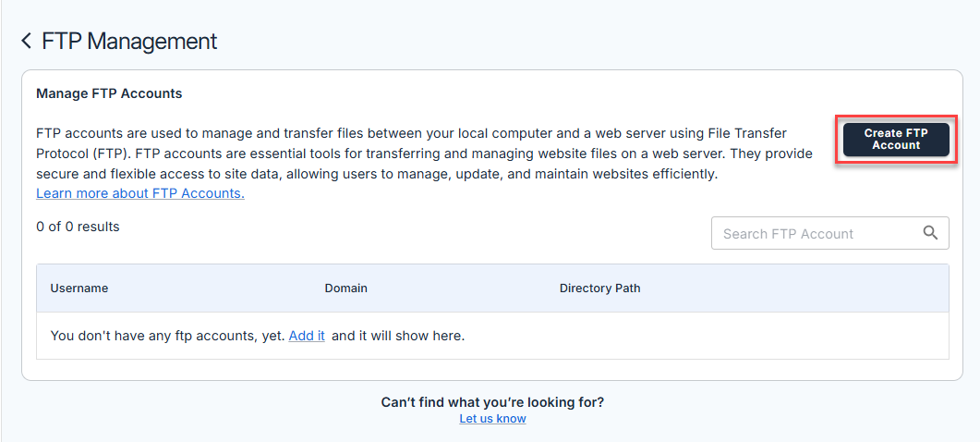980x442 pixels.
Task: Click the Directory Path column header
Action: point(599,289)
